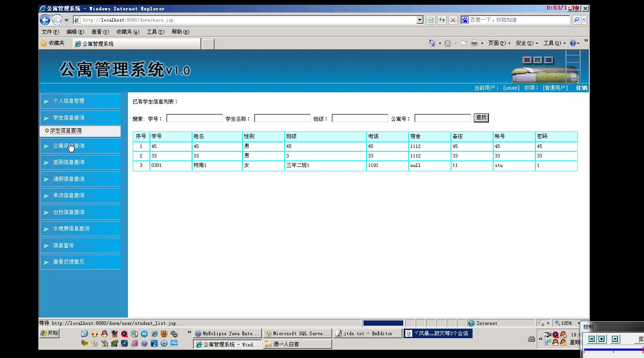Click the 查找 search button
Screen dimensions: 644x358
(481, 118)
